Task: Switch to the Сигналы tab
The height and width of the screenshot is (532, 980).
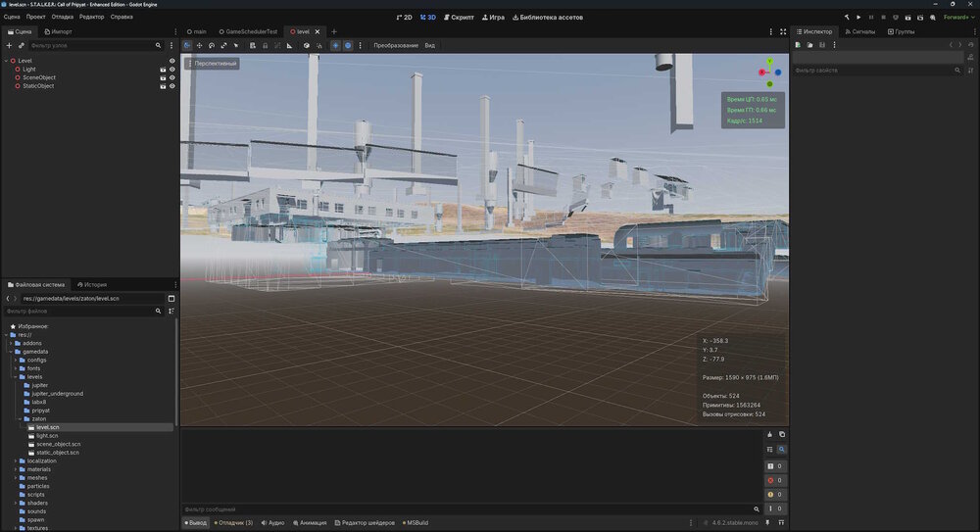Action: [x=860, y=32]
